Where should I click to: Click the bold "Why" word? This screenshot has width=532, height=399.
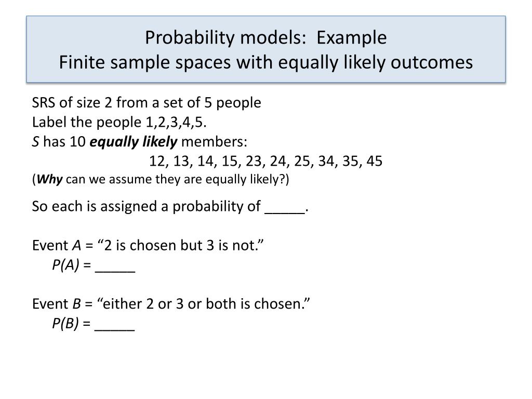click(49, 180)
